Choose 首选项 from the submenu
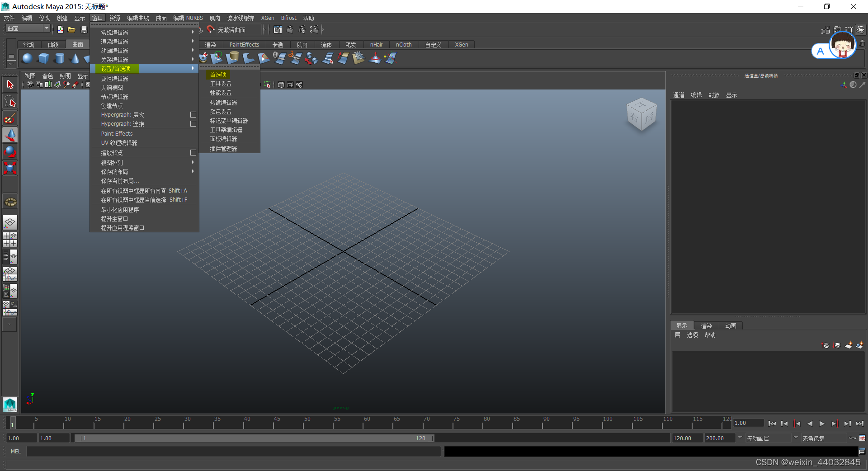868x471 pixels. [x=218, y=74]
